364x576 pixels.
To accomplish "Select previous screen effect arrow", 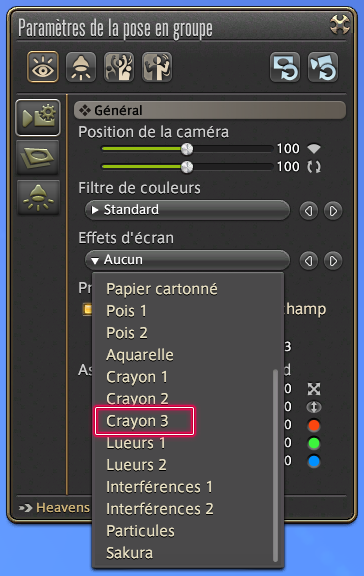I will pos(309,261).
